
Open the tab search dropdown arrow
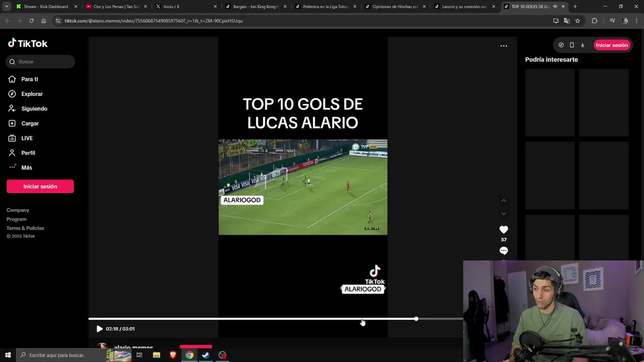point(8,7)
